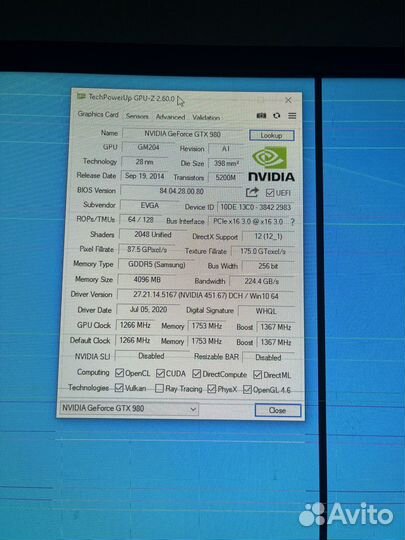Toggle the DirectML checkbox
Screen dimensions: 405x540
tap(257, 375)
